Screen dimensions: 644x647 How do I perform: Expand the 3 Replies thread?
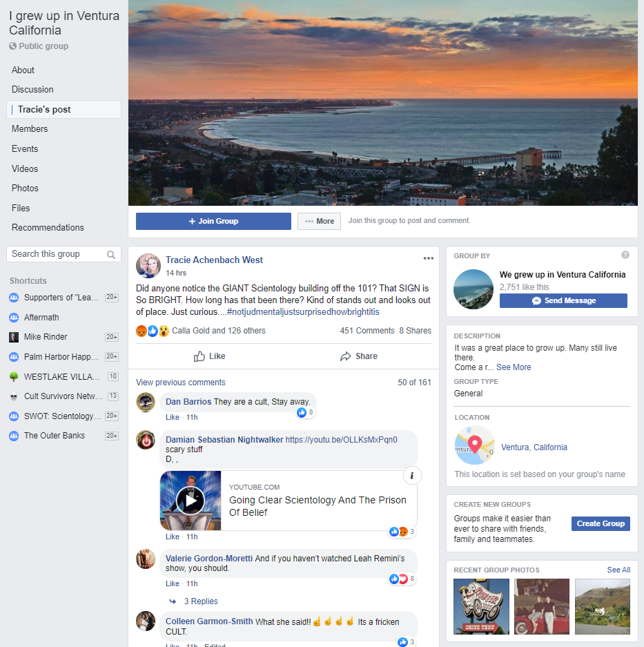coord(200,601)
